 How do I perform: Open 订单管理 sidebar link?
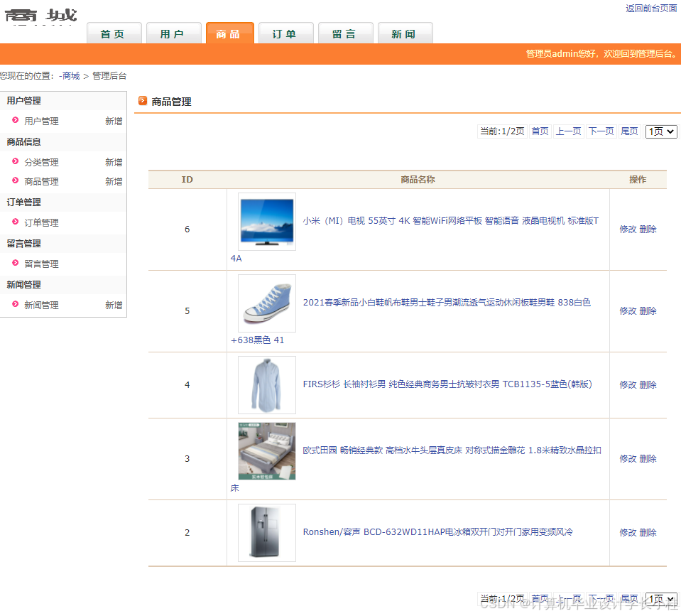[41, 223]
